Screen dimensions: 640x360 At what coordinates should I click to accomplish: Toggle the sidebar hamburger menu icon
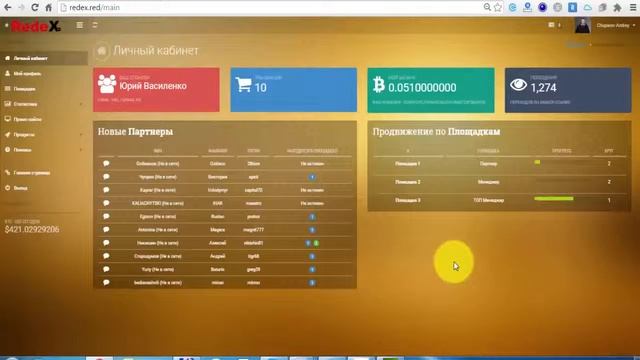coord(80,25)
